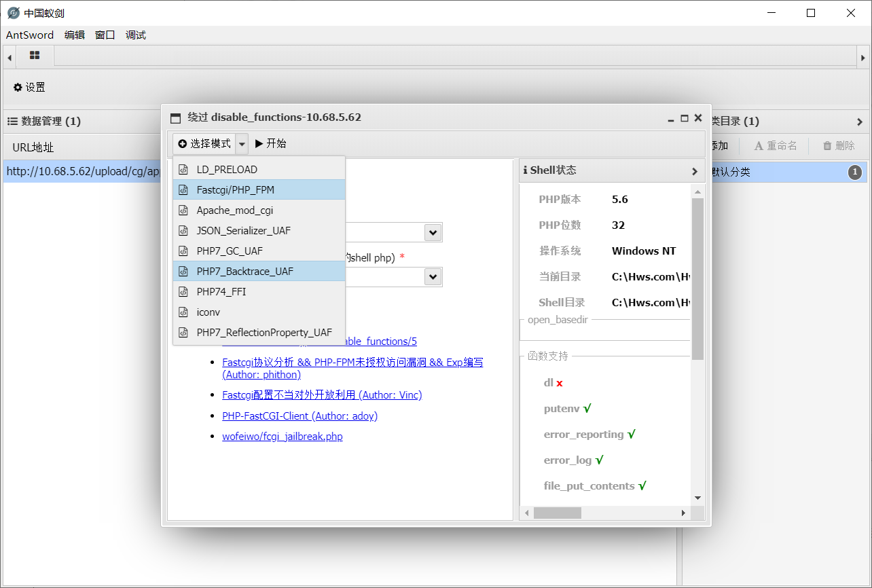Click the Shell状态 horizontal scrollbar thumb
This screenshot has width=872, height=588.
pyautogui.click(x=557, y=513)
